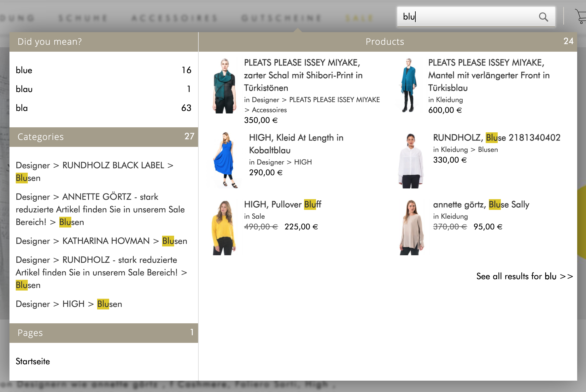This screenshot has height=392, width=586.
Task: Click the Categories section header
Action: pyautogui.click(x=104, y=137)
